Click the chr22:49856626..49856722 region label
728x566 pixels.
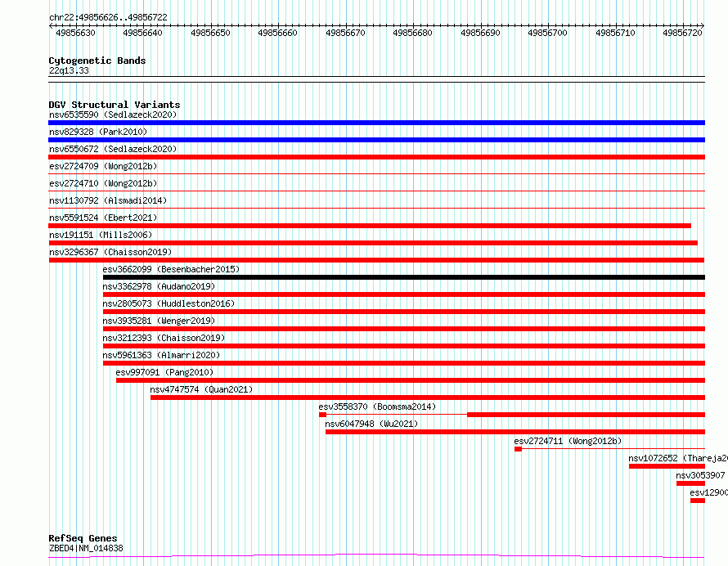(x=108, y=17)
